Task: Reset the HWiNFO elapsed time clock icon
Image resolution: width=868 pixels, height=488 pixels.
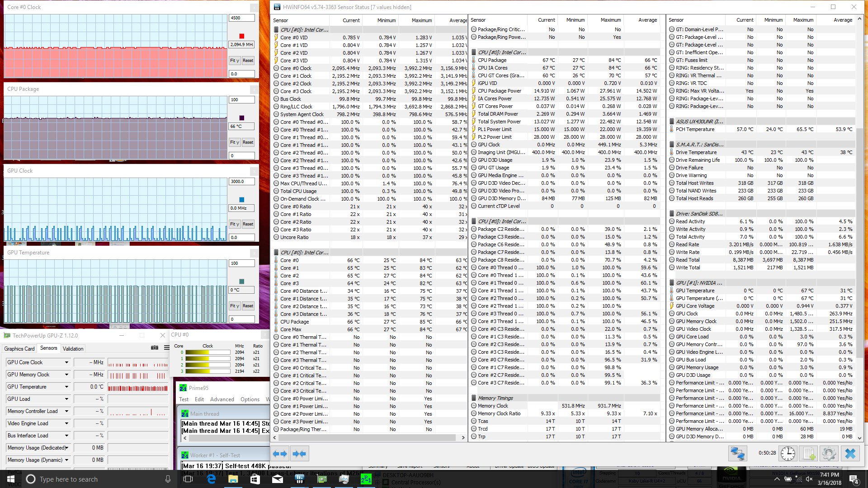Action: 788,453
